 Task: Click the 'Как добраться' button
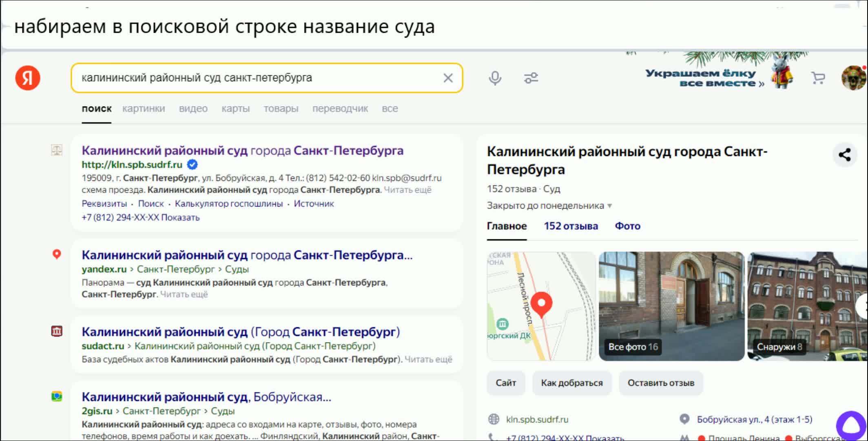[571, 383]
